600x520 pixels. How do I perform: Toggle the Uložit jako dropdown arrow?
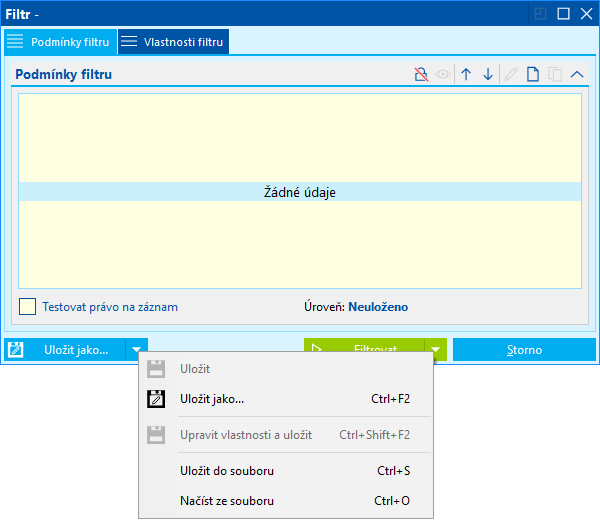[x=137, y=349]
